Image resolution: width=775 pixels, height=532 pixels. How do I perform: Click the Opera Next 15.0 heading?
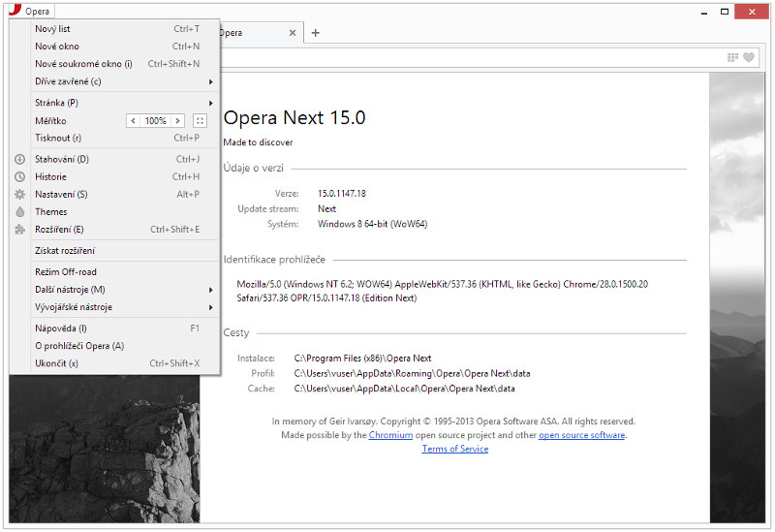[x=294, y=117]
